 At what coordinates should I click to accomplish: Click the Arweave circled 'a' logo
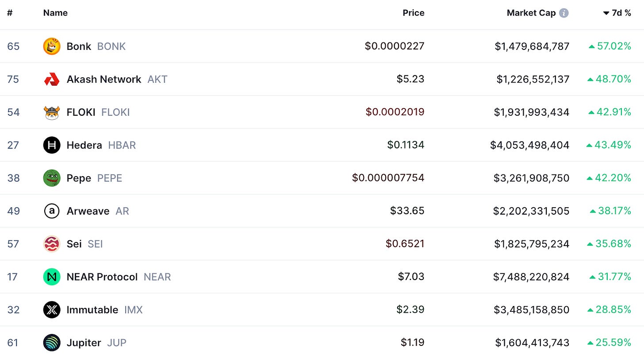[x=52, y=211]
